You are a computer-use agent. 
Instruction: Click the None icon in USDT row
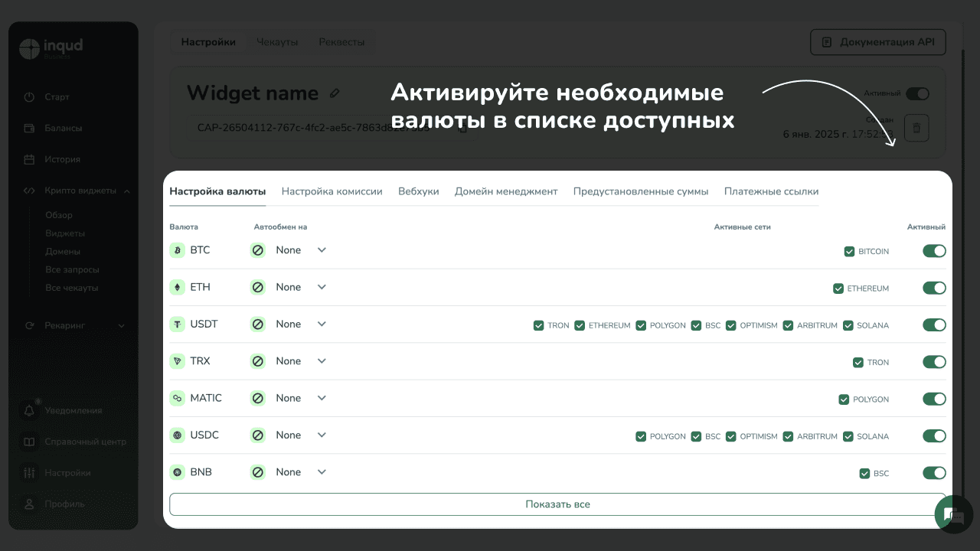coord(258,324)
